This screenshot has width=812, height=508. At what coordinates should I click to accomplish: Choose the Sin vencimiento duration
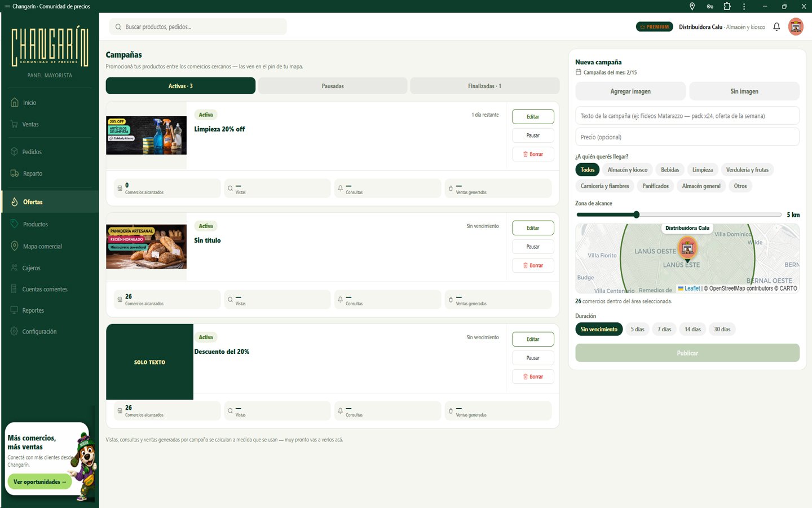click(599, 330)
